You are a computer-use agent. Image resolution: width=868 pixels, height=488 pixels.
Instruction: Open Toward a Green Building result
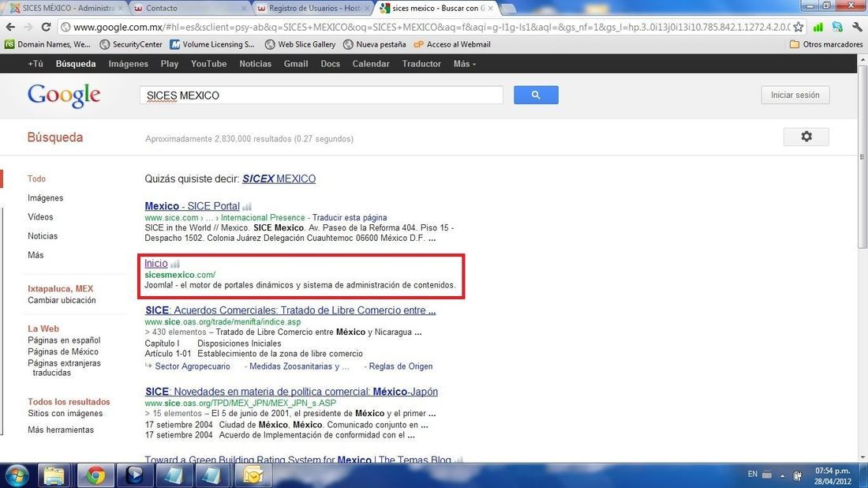[297, 460]
